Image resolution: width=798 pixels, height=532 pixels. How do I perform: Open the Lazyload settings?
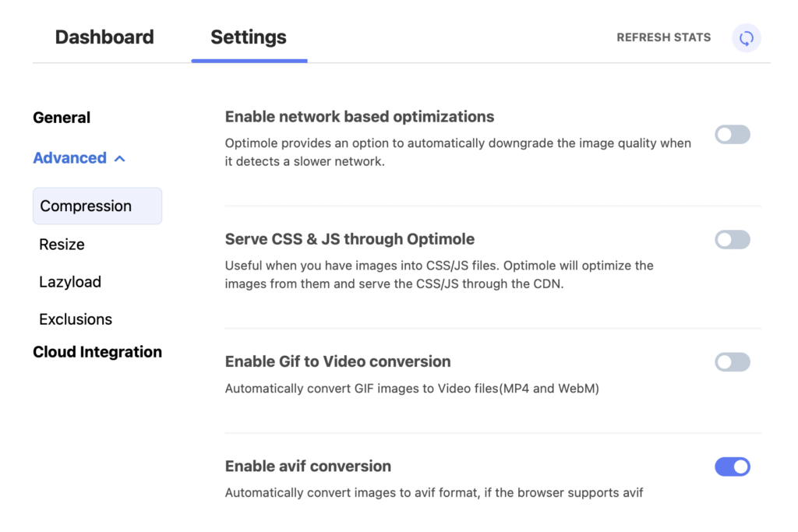tap(70, 281)
